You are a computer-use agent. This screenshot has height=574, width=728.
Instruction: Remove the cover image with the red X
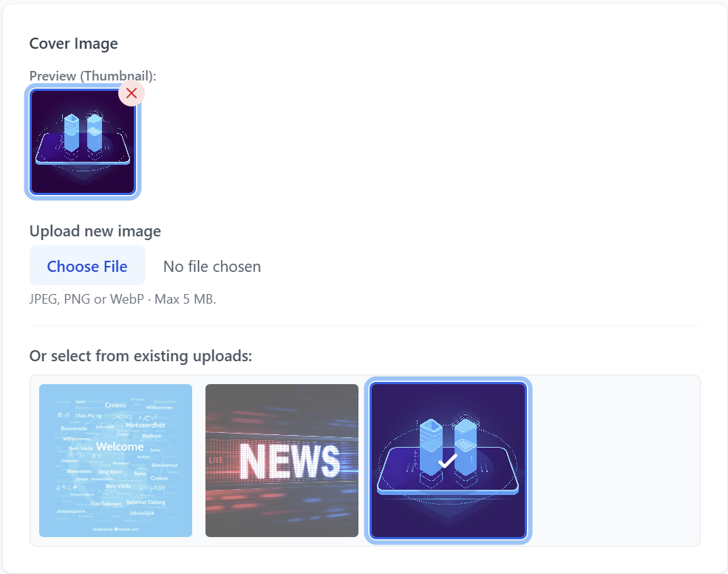tap(132, 93)
